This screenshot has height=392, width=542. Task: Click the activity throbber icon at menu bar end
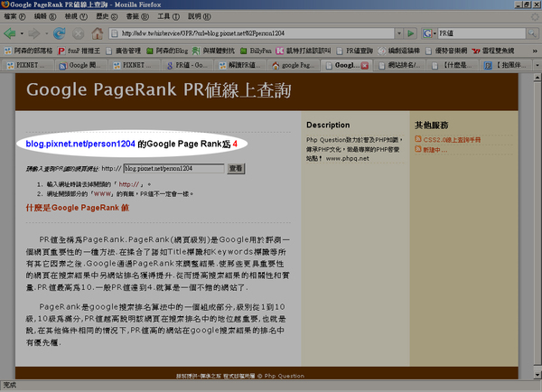[535, 16]
